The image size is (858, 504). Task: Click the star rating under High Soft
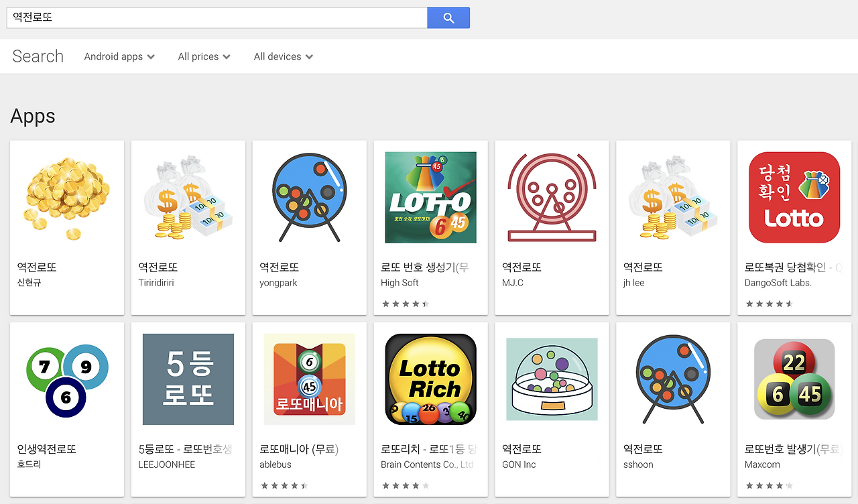406,304
